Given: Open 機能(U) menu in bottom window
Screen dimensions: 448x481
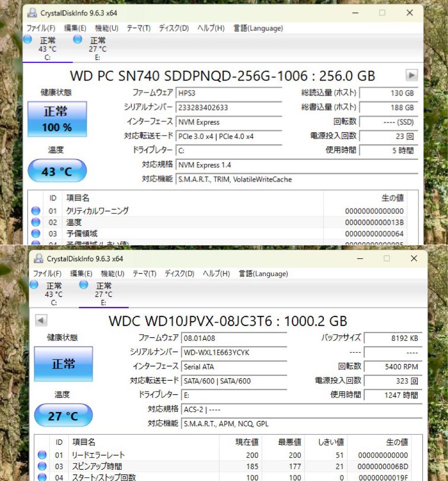Looking at the screenshot, I should tap(113, 273).
